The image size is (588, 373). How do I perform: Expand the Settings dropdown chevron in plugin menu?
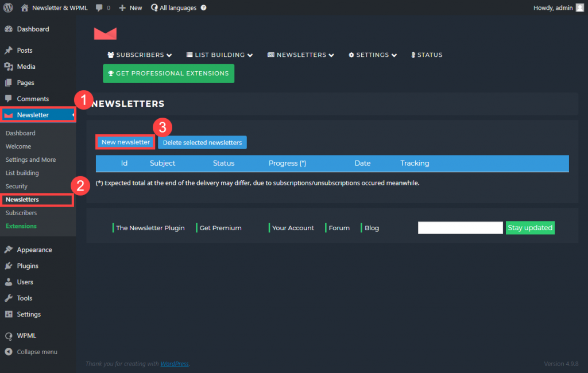pyautogui.click(x=394, y=55)
